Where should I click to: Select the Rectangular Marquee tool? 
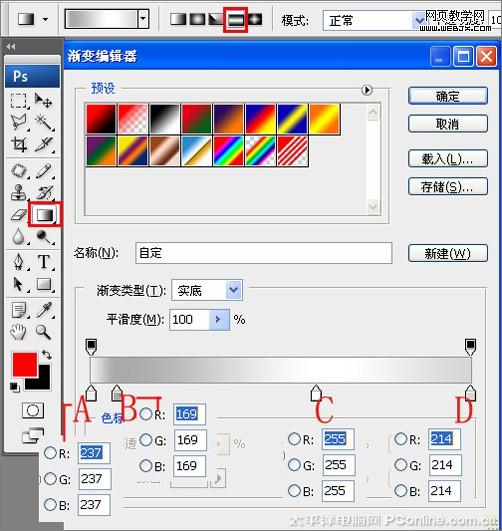(x=18, y=101)
